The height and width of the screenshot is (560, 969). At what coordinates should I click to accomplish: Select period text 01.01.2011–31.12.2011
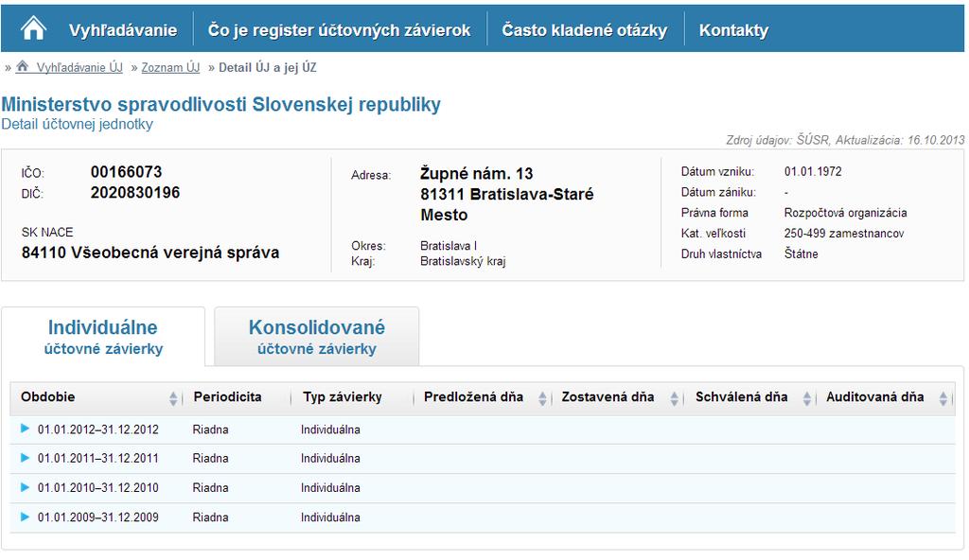[x=98, y=459]
